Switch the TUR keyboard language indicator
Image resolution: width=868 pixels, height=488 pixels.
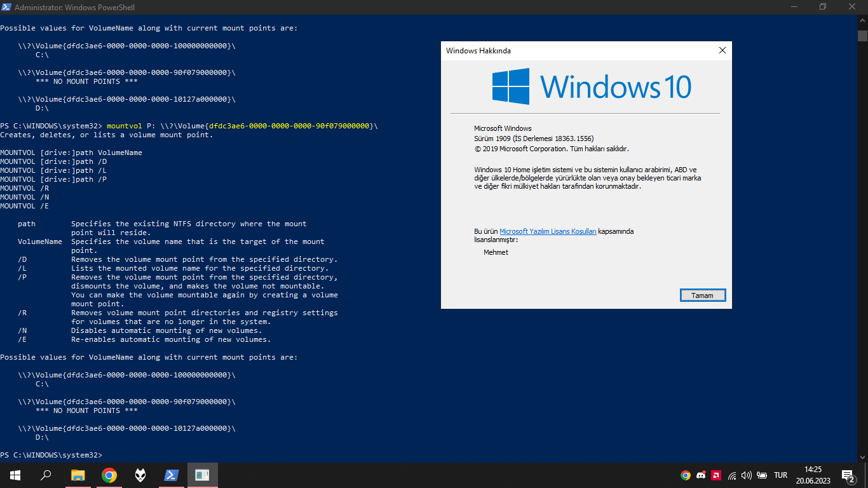click(x=781, y=475)
